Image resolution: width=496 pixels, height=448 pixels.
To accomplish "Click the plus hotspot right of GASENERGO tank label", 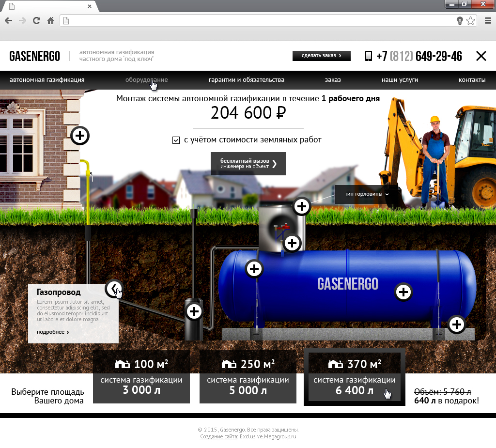I will [x=403, y=292].
